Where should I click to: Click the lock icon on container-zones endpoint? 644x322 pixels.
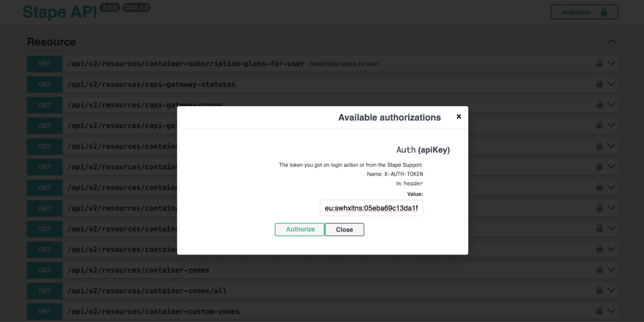tap(600, 270)
